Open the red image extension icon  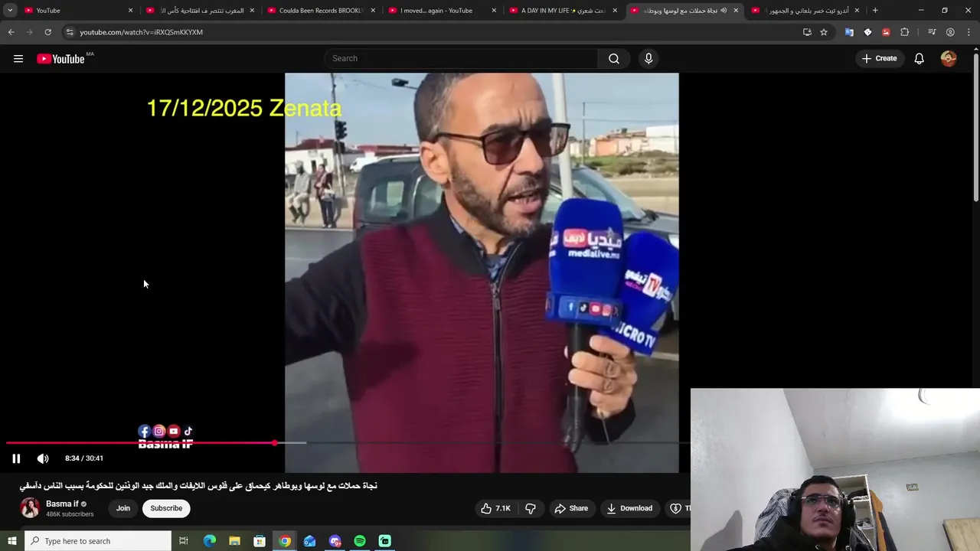[x=886, y=32]
